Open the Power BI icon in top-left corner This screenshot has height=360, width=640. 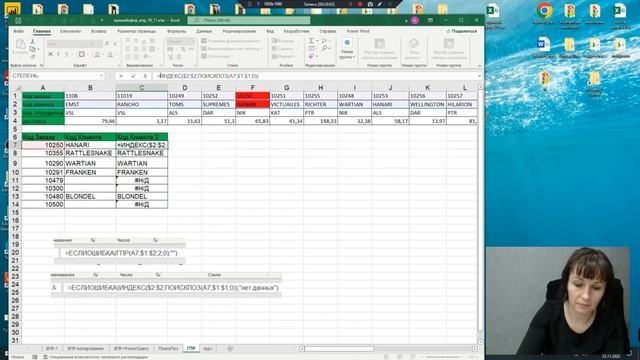coord(12,9)
